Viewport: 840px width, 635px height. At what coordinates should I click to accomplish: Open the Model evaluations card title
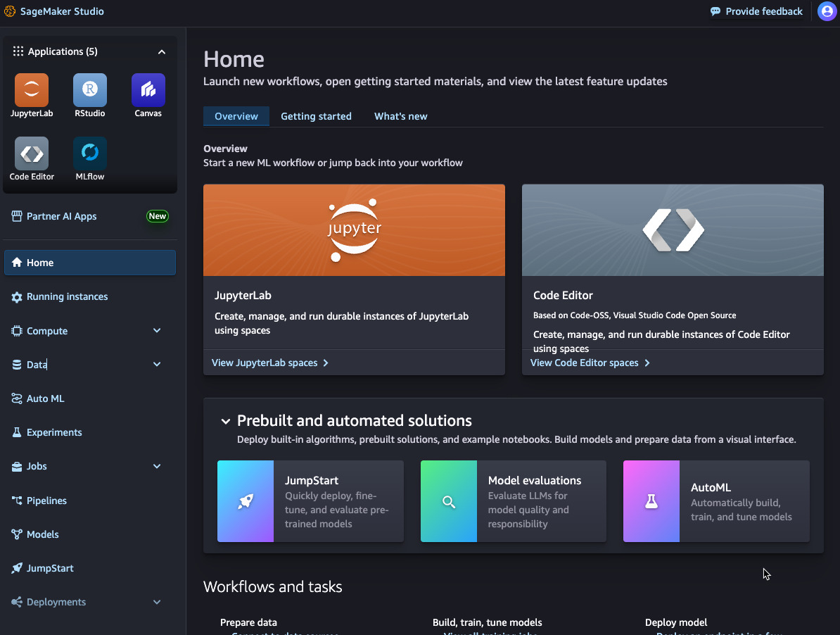[x=535, y=481]
